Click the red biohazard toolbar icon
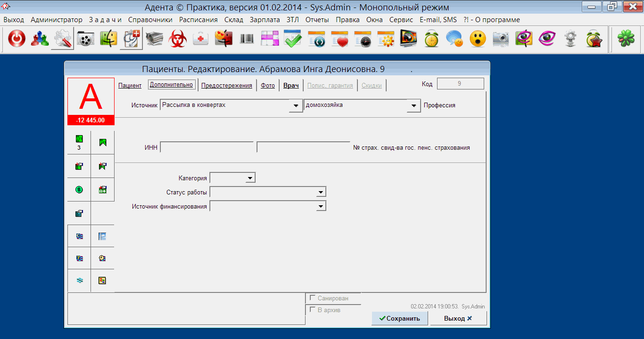644x339 pixels. pyautogui.click(x=178, y=39)
